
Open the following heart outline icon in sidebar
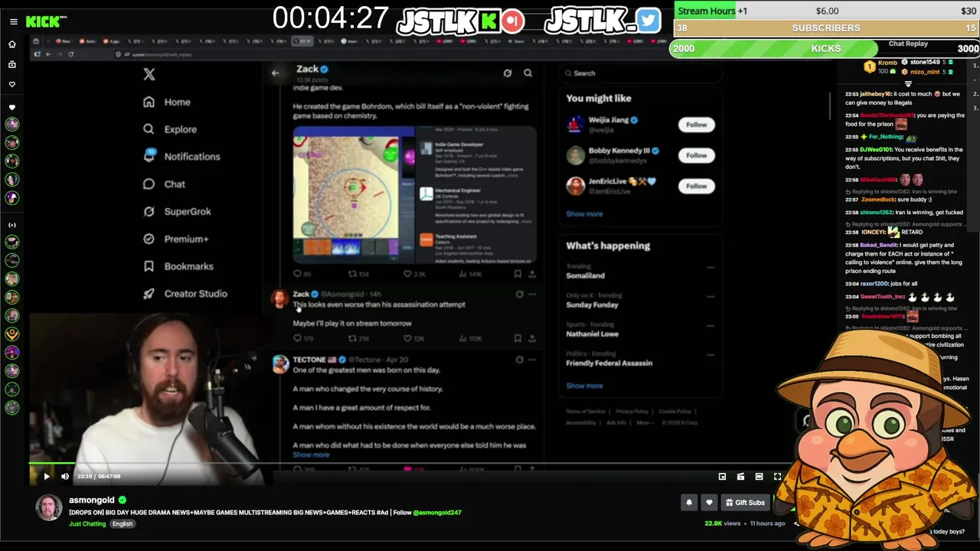point(11,84)
